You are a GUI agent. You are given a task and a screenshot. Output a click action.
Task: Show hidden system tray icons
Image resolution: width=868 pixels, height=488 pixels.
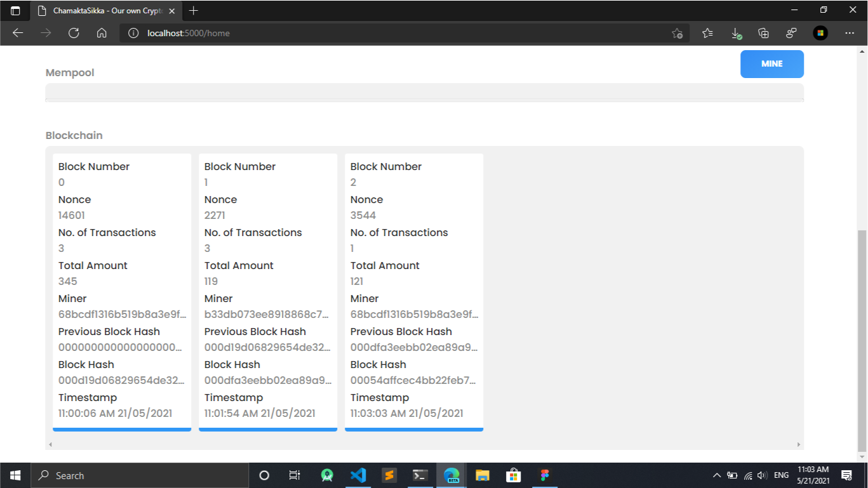(x=717, y=475)
